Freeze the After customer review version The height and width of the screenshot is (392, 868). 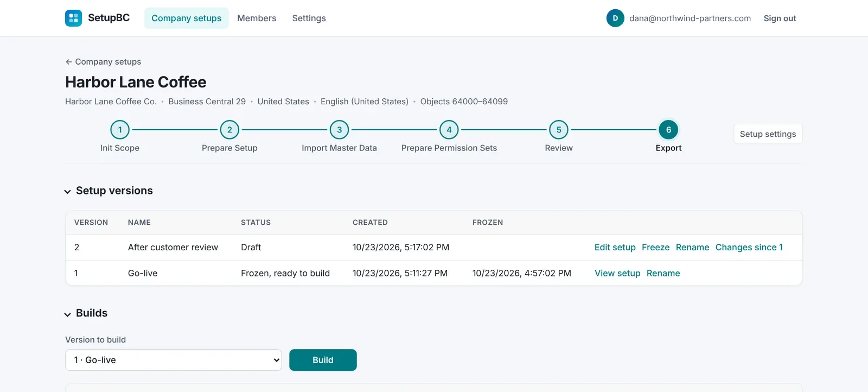(656, 247)
